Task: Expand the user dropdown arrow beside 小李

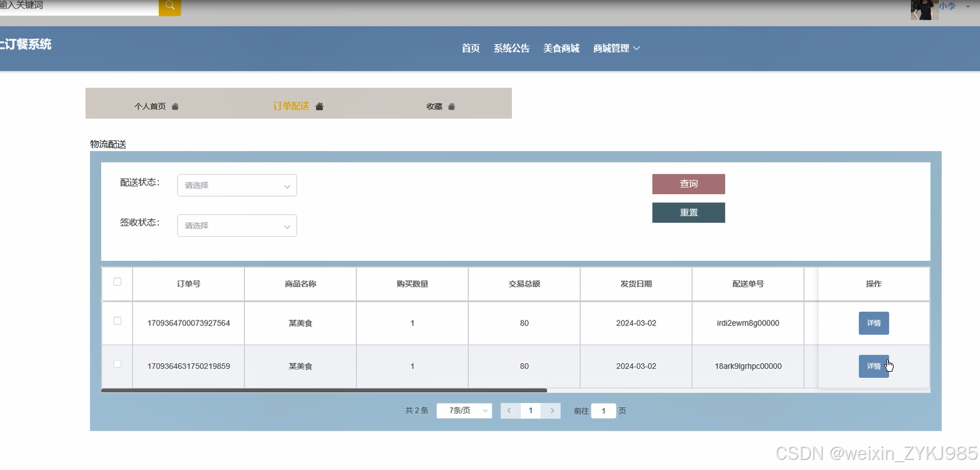Action: [968, 7]
